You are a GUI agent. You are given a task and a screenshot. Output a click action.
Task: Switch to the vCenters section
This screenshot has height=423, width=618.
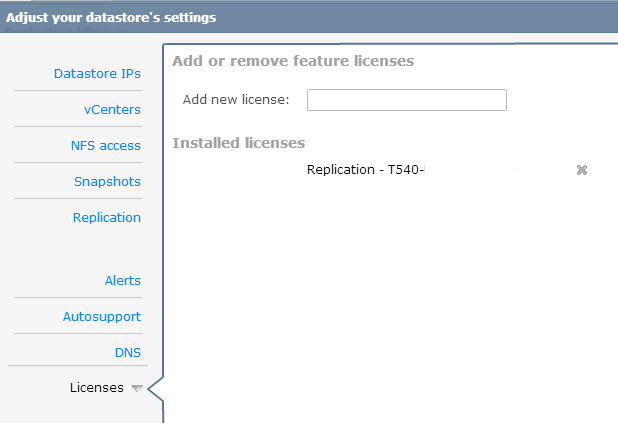112,110
